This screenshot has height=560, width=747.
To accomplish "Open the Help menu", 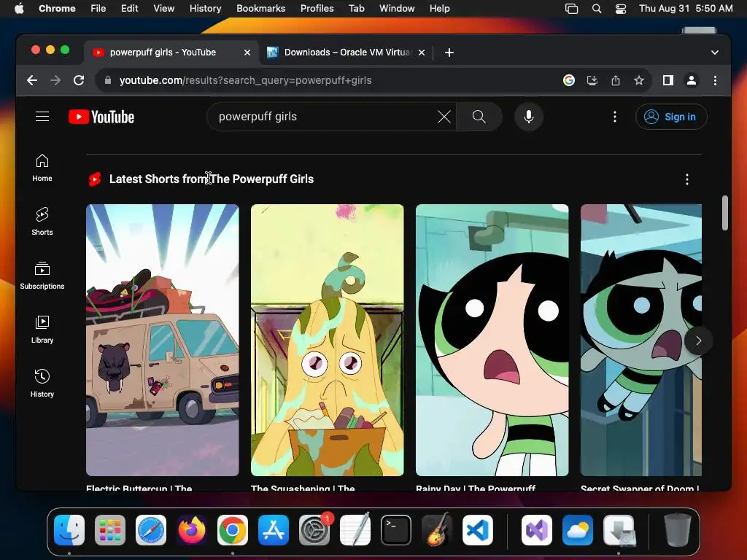I will 439,8.
